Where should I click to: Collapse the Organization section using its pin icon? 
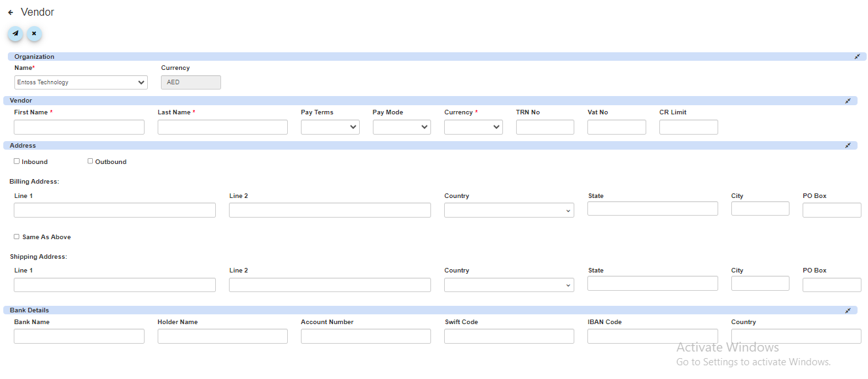coord(857,57)
